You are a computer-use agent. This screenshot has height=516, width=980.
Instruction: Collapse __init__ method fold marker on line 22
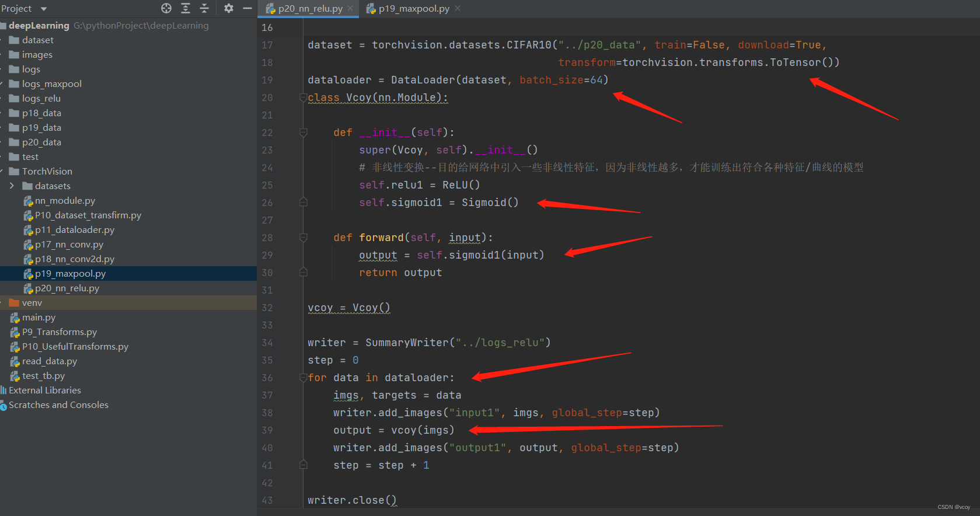(x=304, y=133)
